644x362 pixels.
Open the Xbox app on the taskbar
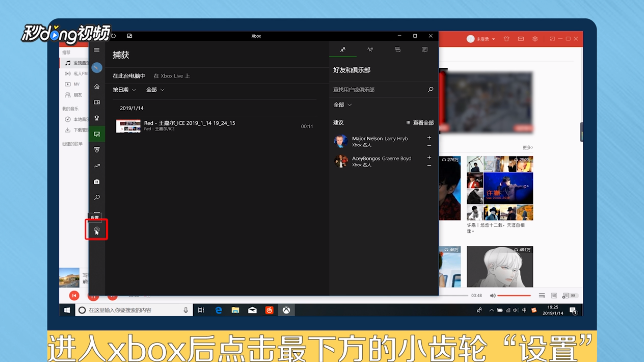click(x=286, y=310)
